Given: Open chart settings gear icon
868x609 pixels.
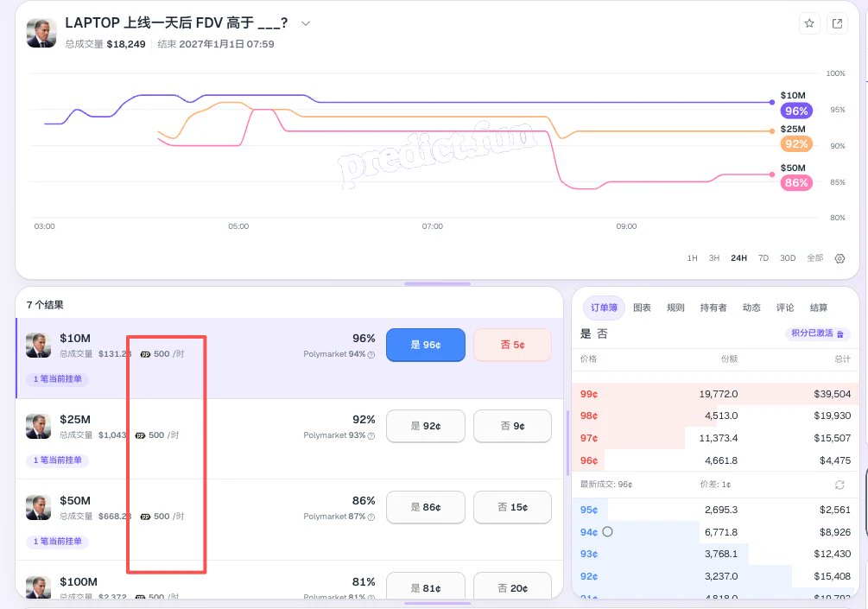Looking at the screenshot, I should pyautogui.click(x=839, y=258).
